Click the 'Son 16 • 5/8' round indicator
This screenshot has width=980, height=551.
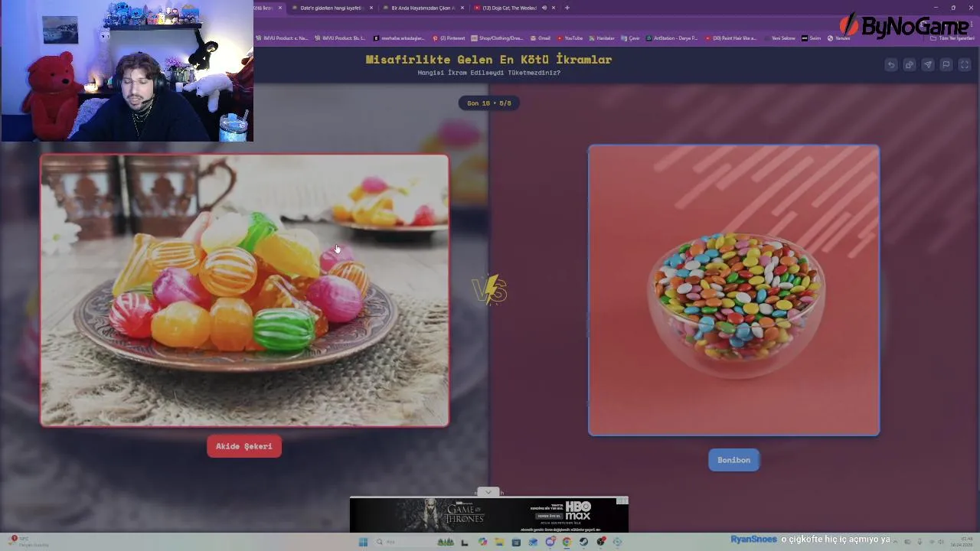pos(489,103)
